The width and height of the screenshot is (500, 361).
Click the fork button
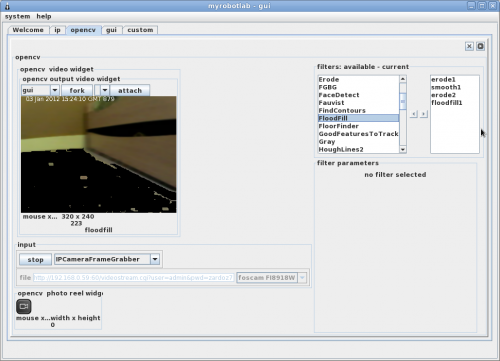coord(77,90)
